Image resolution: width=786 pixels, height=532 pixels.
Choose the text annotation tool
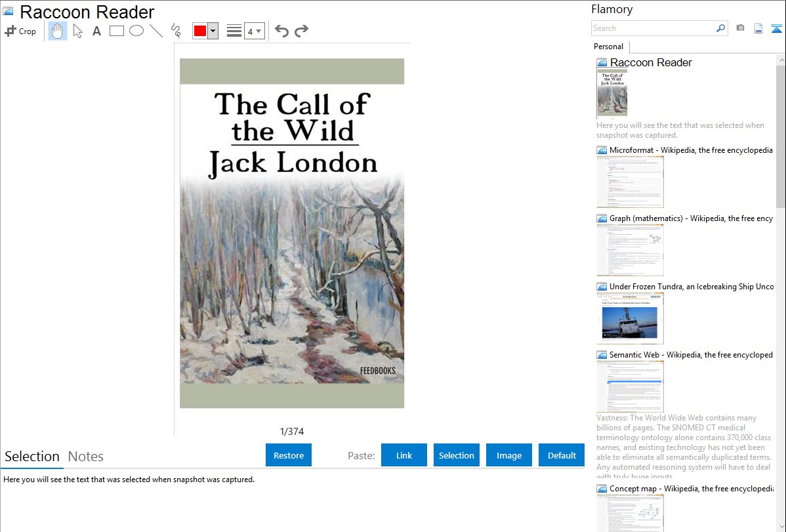tap(96, 31)
